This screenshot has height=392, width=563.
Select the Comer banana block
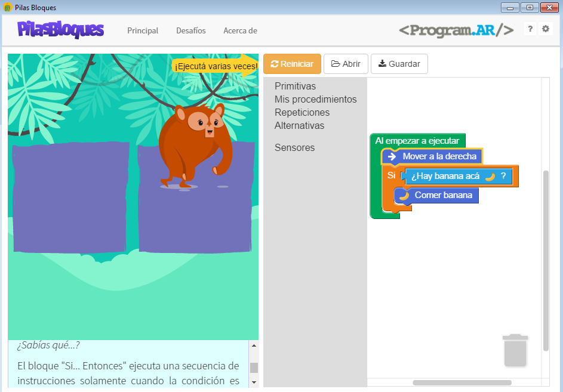pos(436,196)
